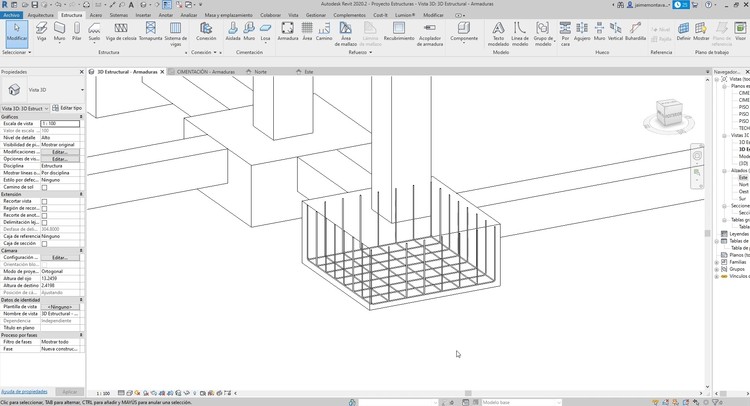Select the Tornapunta brace tool
The image size is (750, 406).
tap(150, 32)
